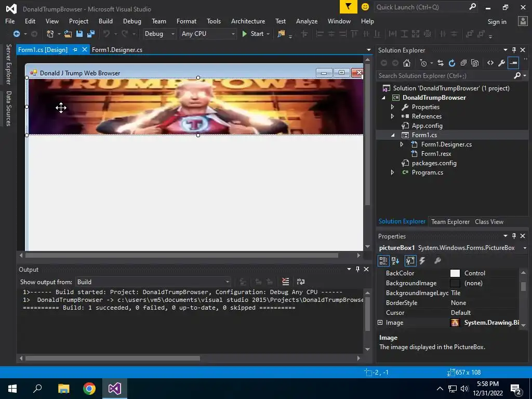This screenshot has width=532, height=399.
Task: Open the Start button dropdown arrow
Action: (268, 34)
